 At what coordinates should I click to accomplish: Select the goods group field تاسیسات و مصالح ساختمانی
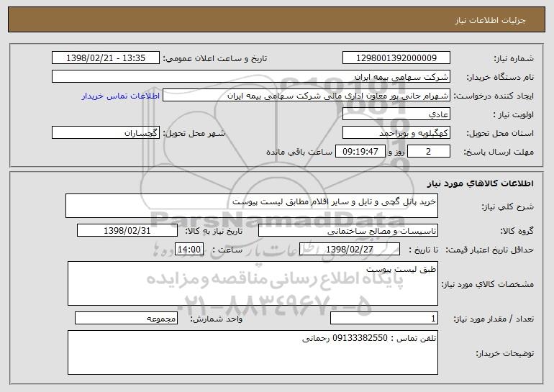(x=348, y=230)
